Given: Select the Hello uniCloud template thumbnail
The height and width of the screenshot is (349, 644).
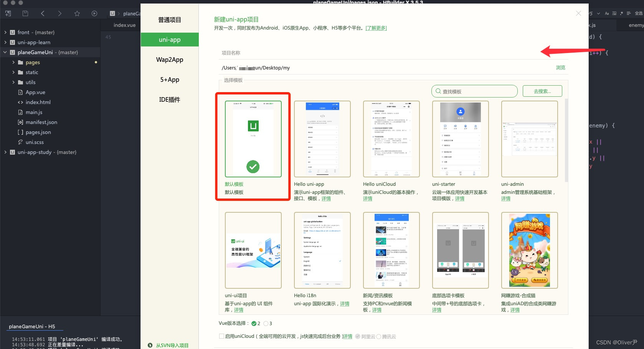Looking at the screenshot, I should [x=391, y=139].
